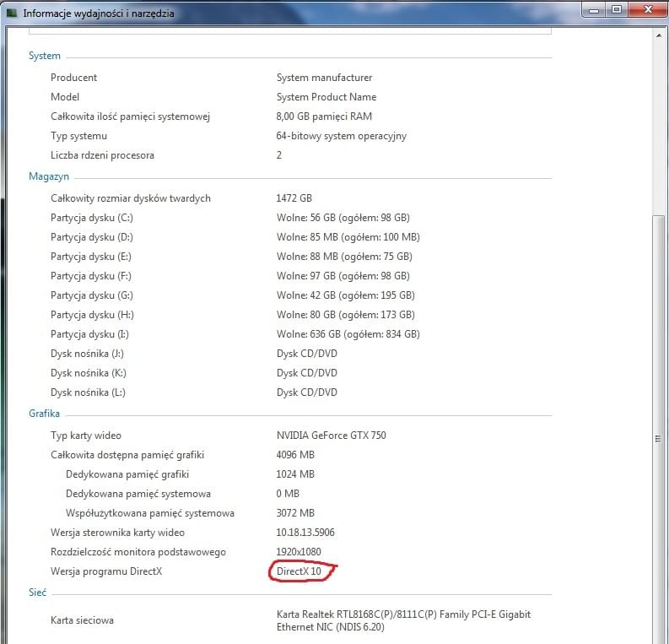
Task: Click the NVIDIA GeForce GTX 750 text
Action: pos(331,436)
